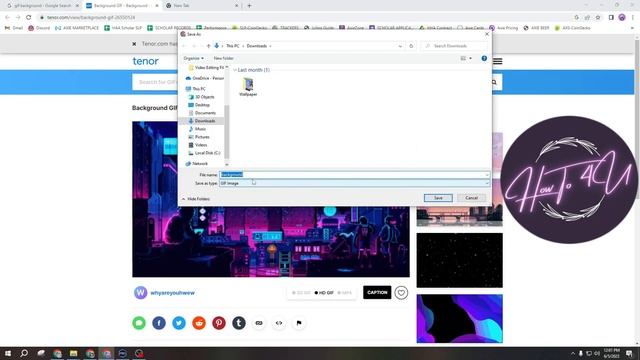Viewport: 640px width, 360px height.
Task: Share GIF on Tumblr
Action: click(x=239, y=323)
